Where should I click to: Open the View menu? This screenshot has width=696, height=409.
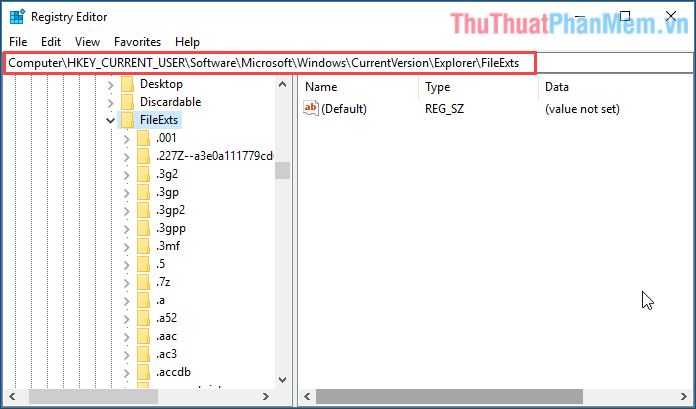pos(87,42)
